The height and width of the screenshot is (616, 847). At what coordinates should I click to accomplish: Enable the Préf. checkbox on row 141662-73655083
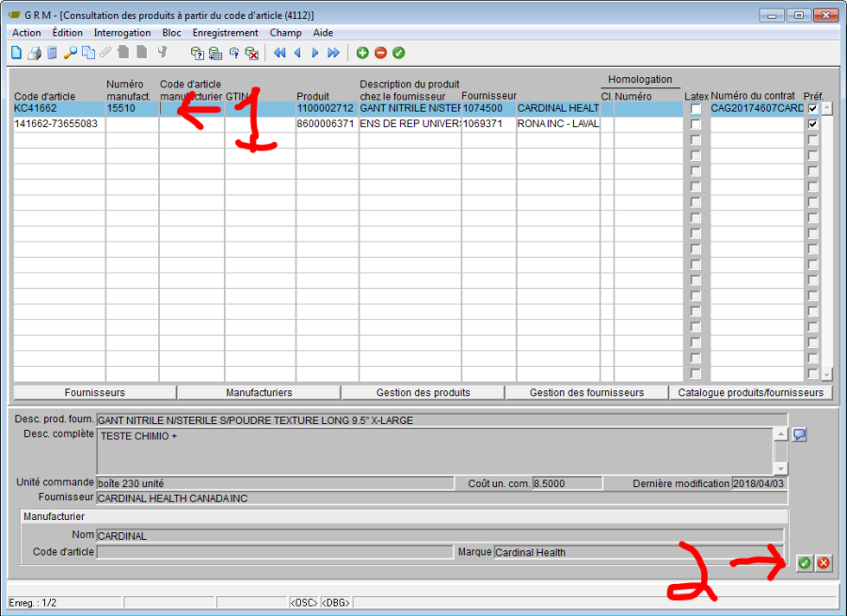(x=812, y=123)
